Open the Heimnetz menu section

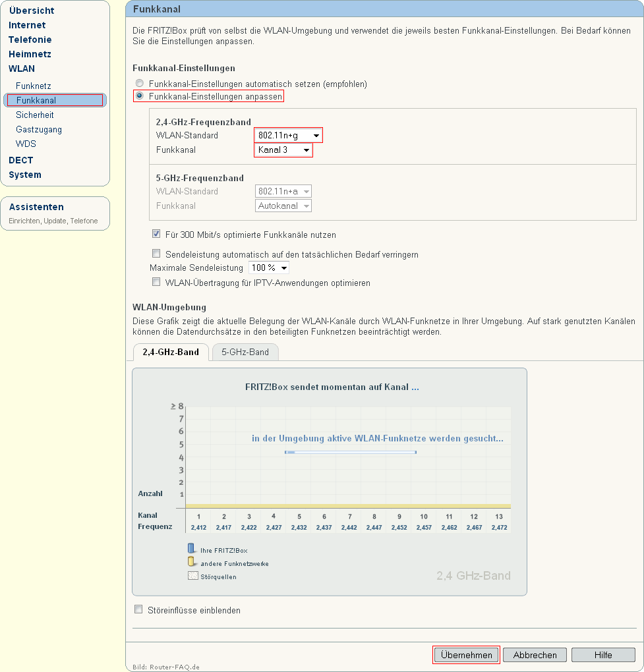click(30, 54)
